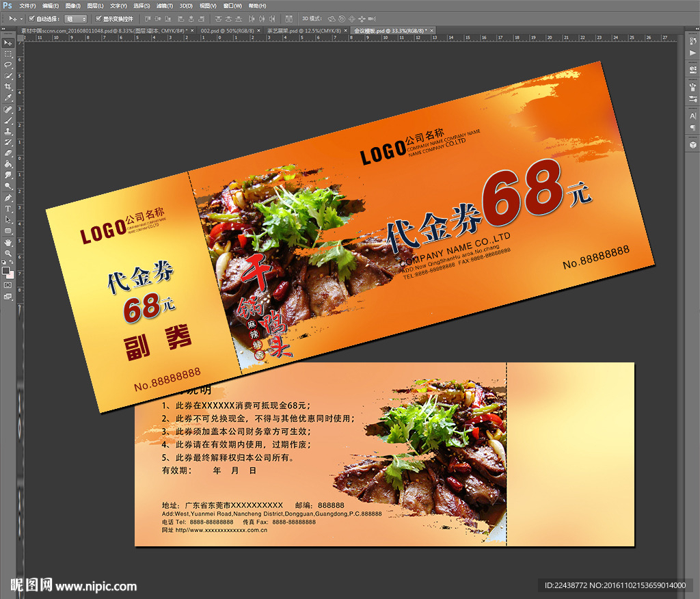Select the Clone Stamp tool

pos(8,131)
